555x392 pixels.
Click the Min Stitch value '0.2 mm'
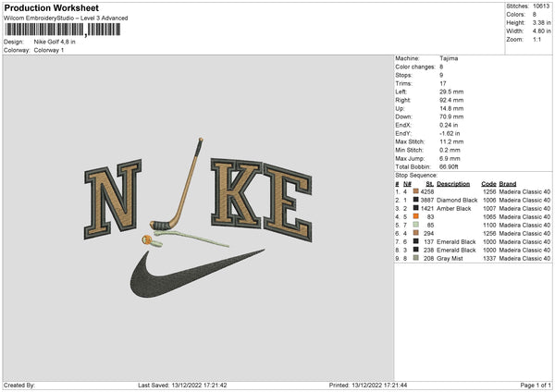click(x=450, y=150)
